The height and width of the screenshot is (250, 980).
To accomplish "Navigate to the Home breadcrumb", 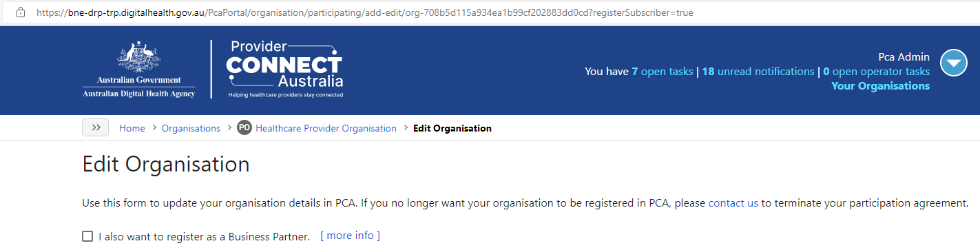I will point(132,128).
